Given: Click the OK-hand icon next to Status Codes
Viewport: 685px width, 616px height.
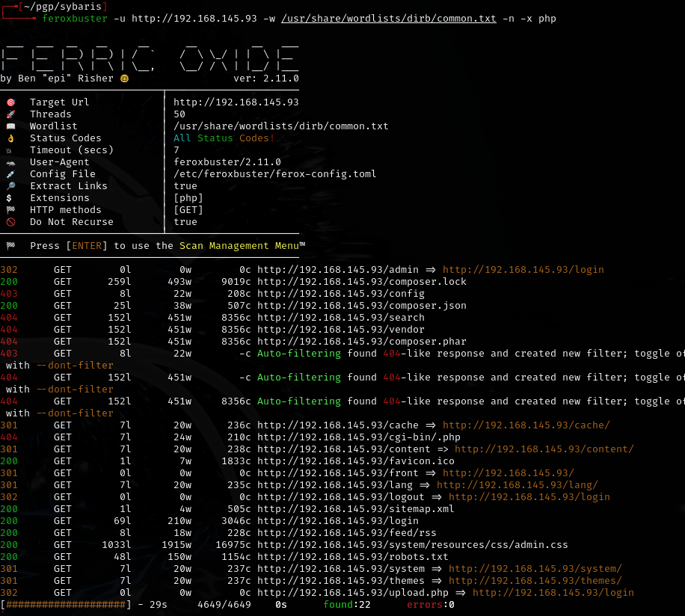Looking at the screenshot, I should click(10, 138).
